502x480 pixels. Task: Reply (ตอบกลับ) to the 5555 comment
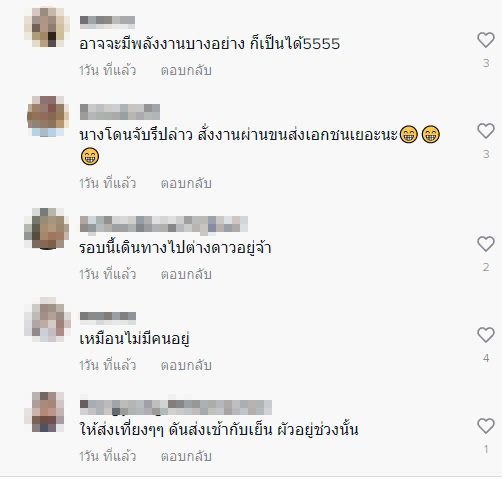point(186,71)
